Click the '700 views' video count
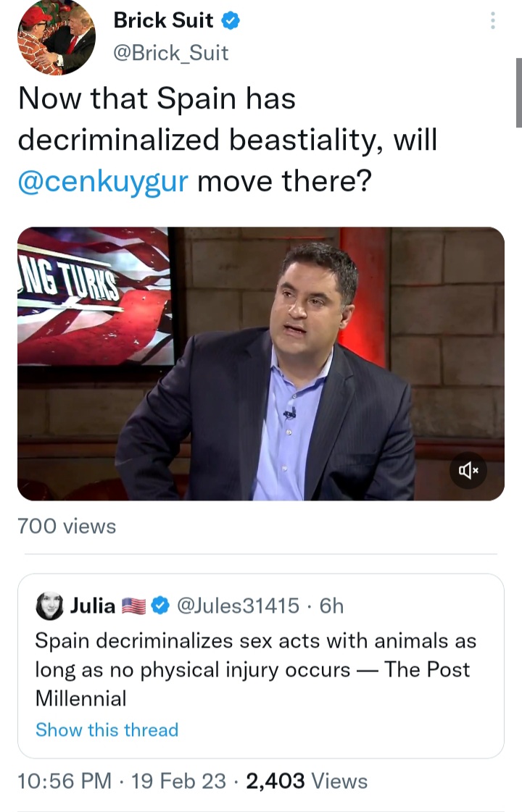 coord(67,526)
